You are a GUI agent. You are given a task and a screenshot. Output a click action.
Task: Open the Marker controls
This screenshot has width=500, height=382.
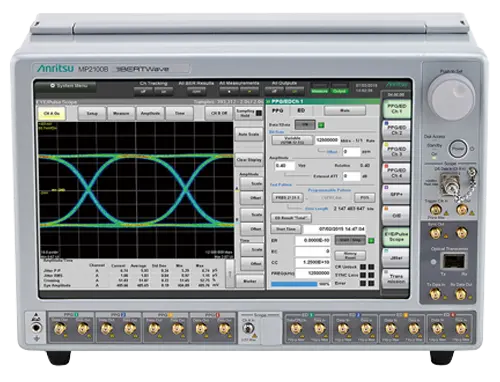pos(250,281)
